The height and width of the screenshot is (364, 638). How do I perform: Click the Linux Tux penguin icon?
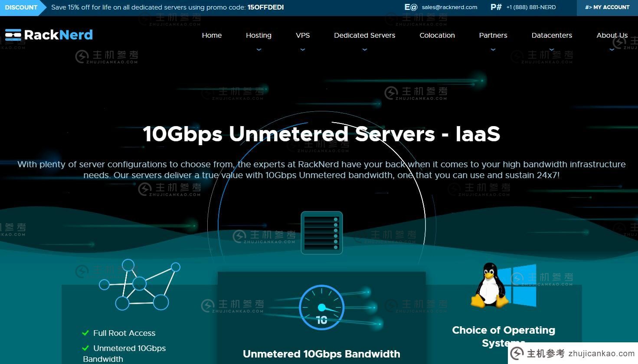[x=489, y=285]
